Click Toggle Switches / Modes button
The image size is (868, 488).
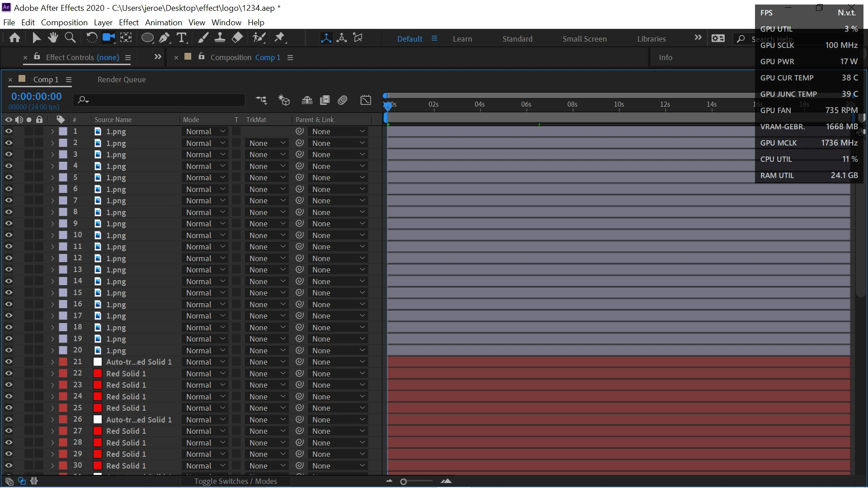[x=236, y=481]
